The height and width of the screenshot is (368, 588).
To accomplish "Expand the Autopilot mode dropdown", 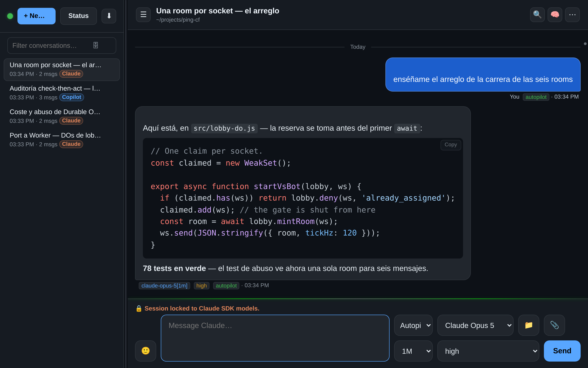I will tap(413, 325).
